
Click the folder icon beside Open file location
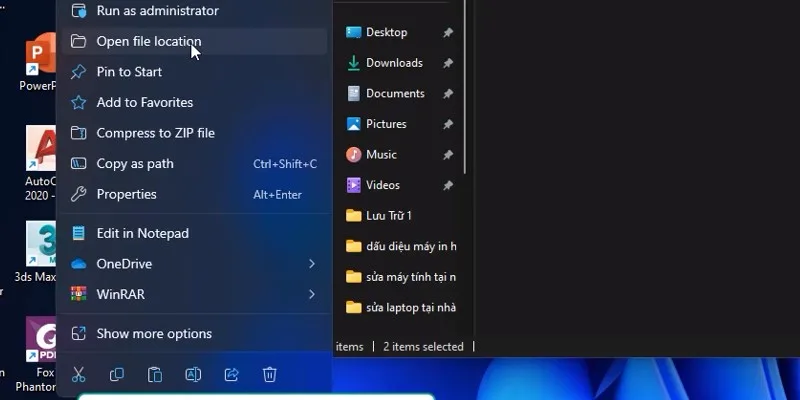pyautogui.click(x=79, y=41)
